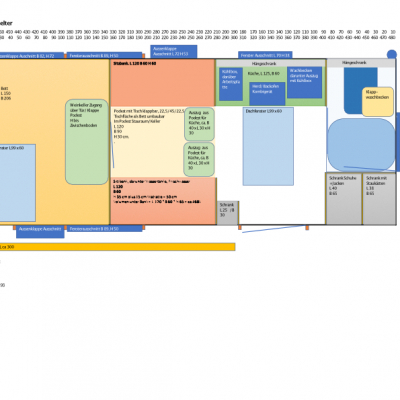The width and height of the screenshot is (400, 400).
Task: Select the Klappwaschbecken yellow shape
Action: (378, 102)
